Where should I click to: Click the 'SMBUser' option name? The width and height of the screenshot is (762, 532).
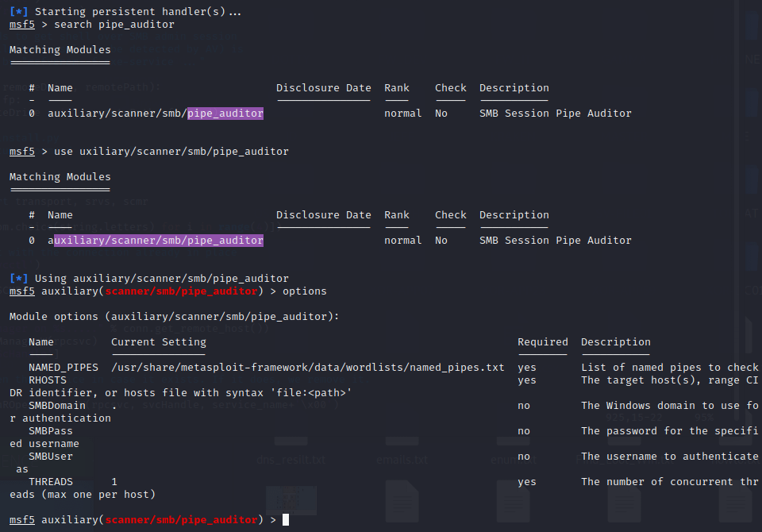(51, 456)
